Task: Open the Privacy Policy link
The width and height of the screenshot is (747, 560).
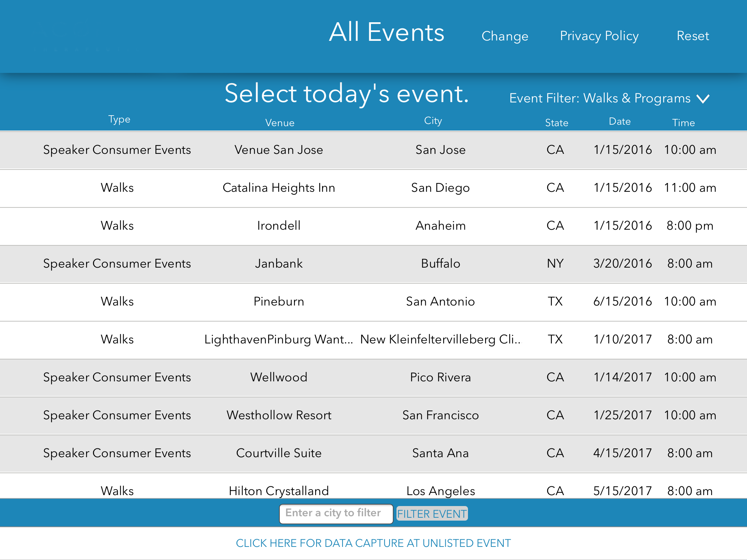Action: pyautogui.click(x=599, y=36)
